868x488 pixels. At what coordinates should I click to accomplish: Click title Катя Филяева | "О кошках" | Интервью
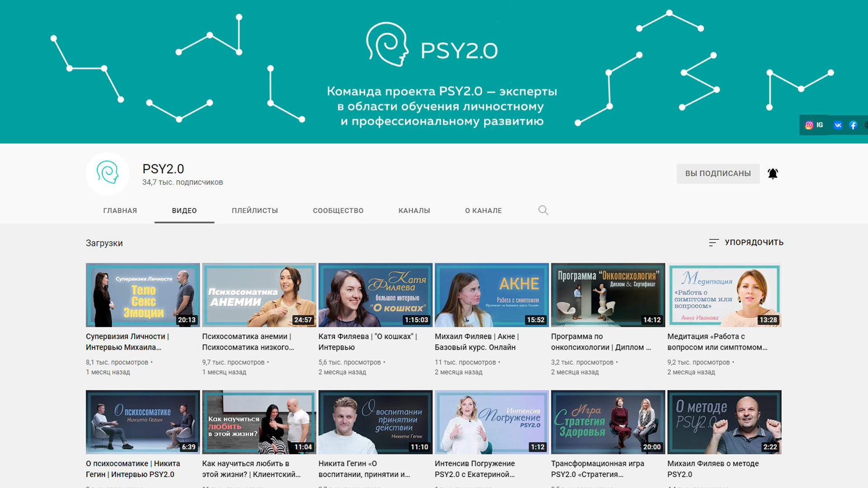click(x=368, y=342)
